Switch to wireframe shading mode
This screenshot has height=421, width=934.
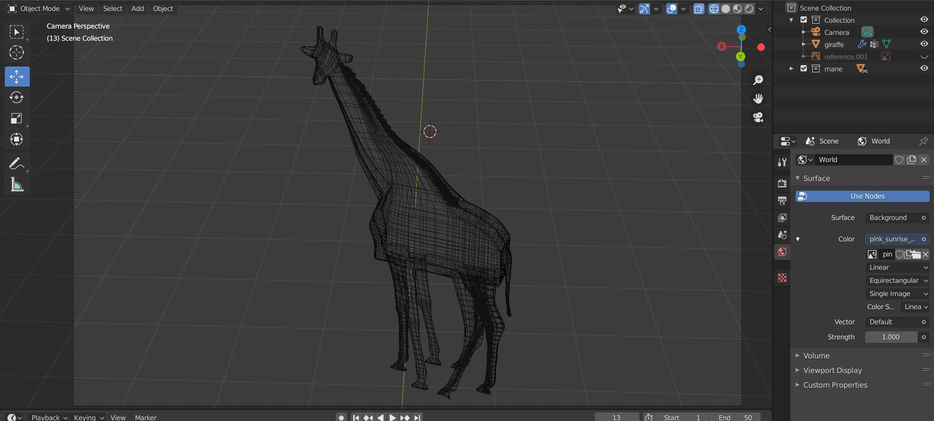(x=714, y=9)
